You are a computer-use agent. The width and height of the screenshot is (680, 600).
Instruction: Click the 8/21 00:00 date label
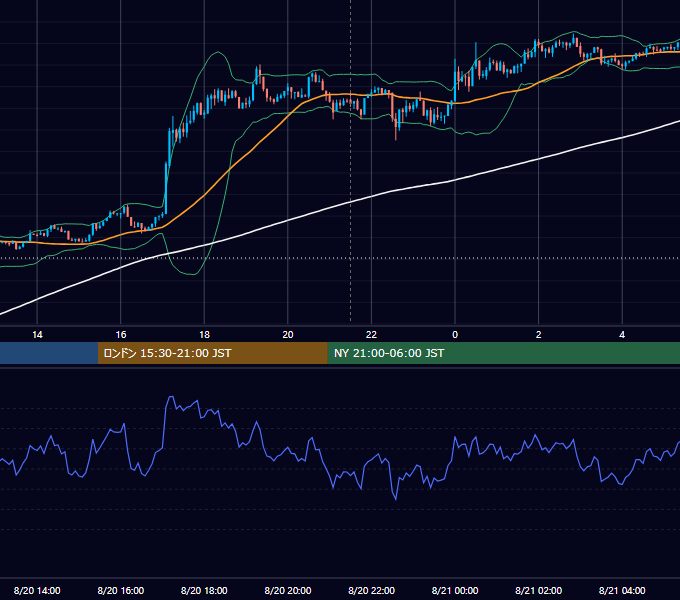click(x=455, y=590)
